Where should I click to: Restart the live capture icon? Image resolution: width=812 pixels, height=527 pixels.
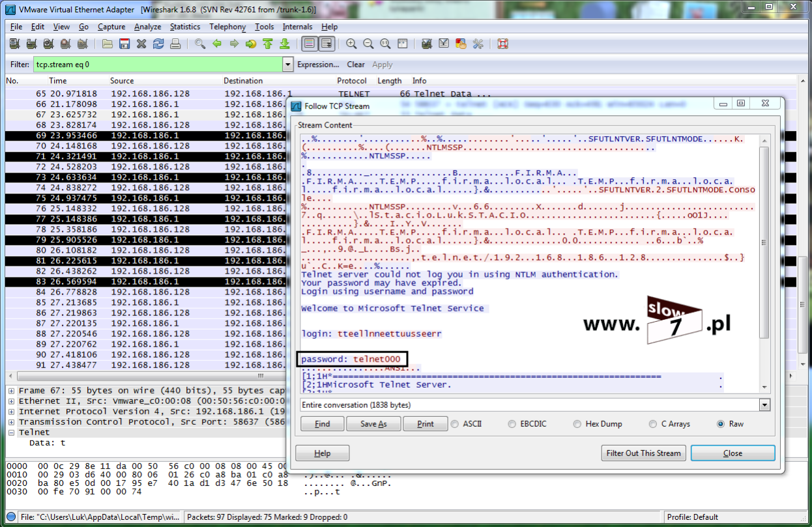[82, 44]
